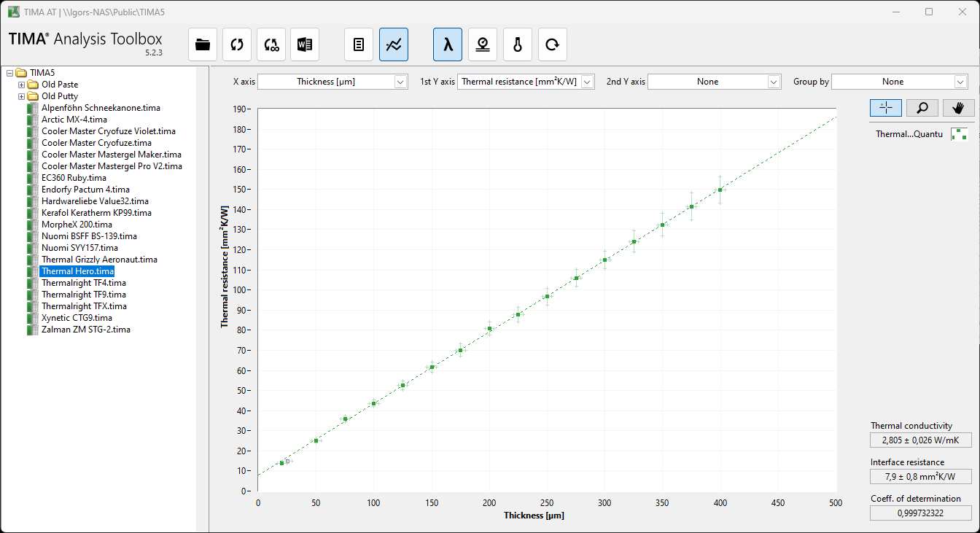Collapse the TIMA5 root folder
980x533 pixels.
(x=9, y=73)
